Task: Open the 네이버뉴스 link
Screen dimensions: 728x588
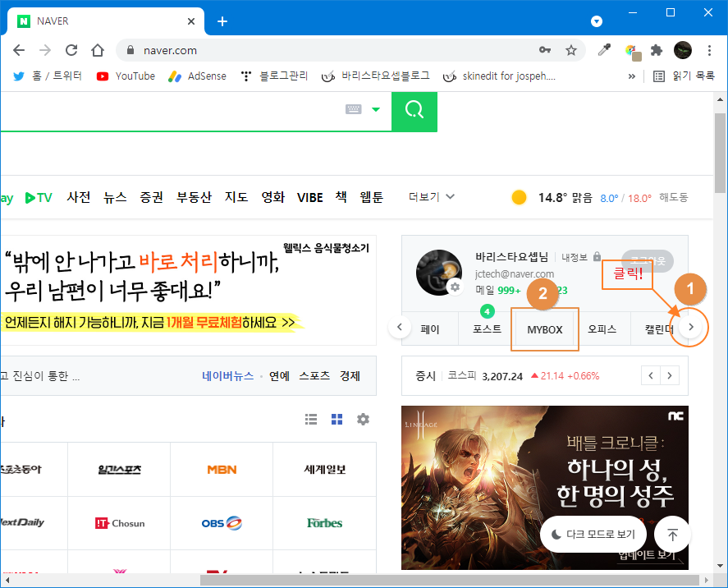Action: [x=227, y=376]
